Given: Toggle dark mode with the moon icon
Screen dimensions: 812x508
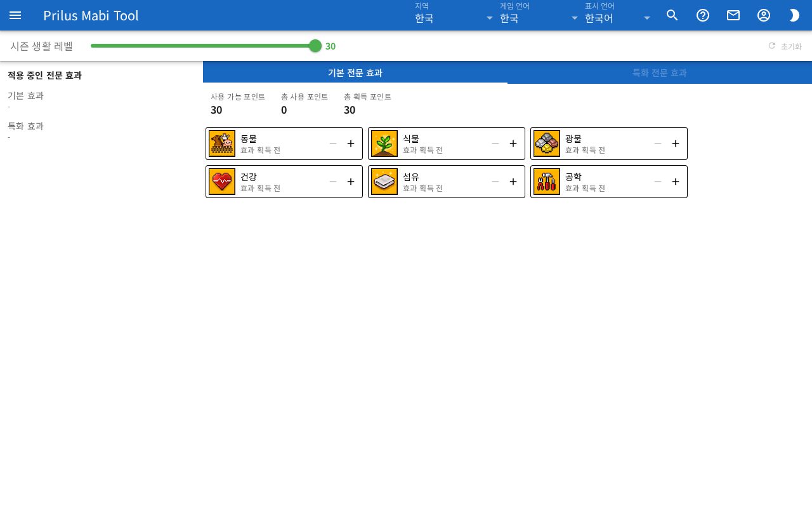Looking at the screenshot, I should (794, 15).
